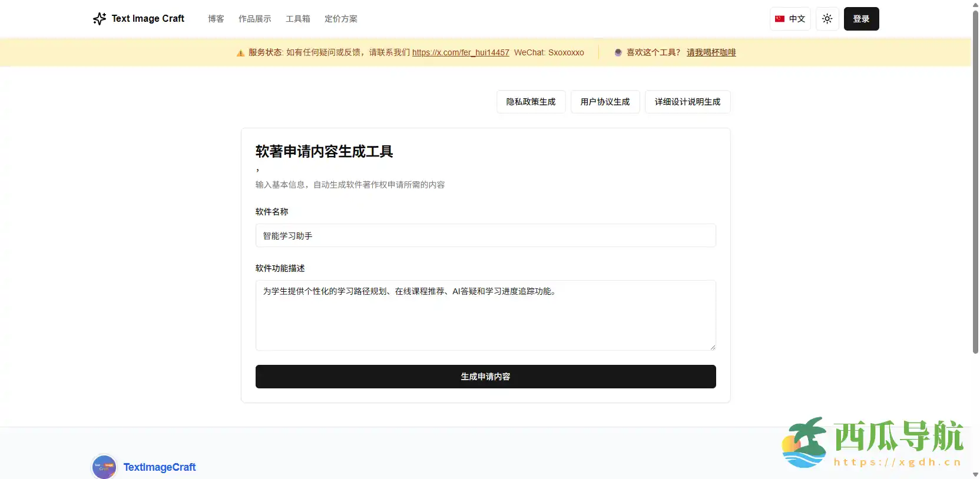Open the 工具箱 navigation menu
This screenshot has height=479, width=980.
(297, 19)
